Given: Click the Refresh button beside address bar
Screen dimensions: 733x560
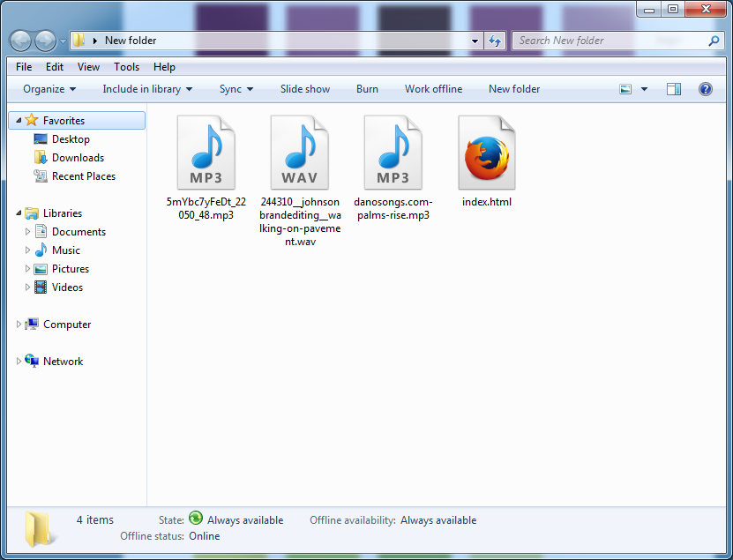Looking at the screenshot, I should (x=495, y=41).
